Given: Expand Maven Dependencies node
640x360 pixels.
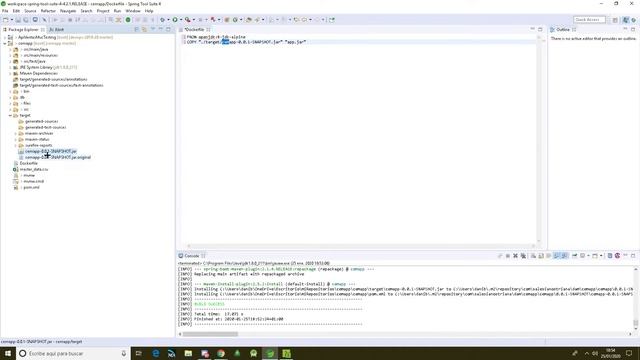Looking at the screenshot, I should pyautogui.click(x=10, y=73).
